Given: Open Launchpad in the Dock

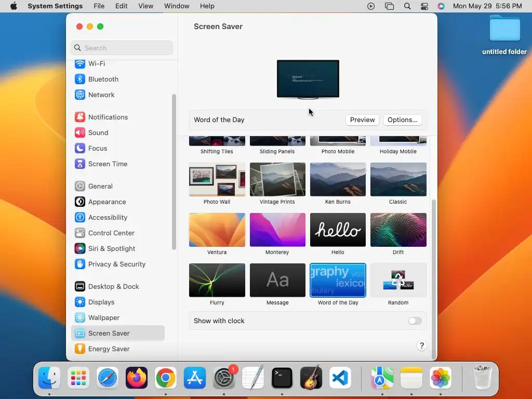Looking at the screenshot, I should tap(78, 378).
